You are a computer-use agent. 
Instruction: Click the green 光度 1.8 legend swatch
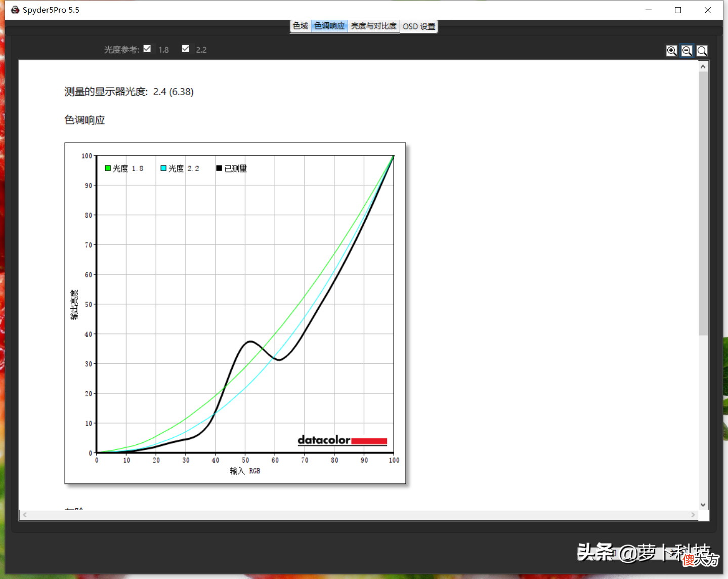tap(108, 168)
